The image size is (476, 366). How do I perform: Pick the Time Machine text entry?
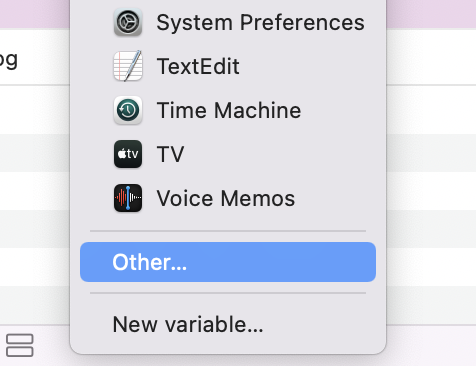coord(229,110)
